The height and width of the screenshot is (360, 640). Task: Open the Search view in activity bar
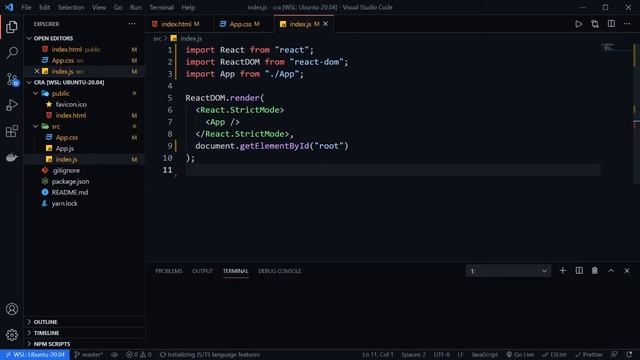click(x=12, y=53)
